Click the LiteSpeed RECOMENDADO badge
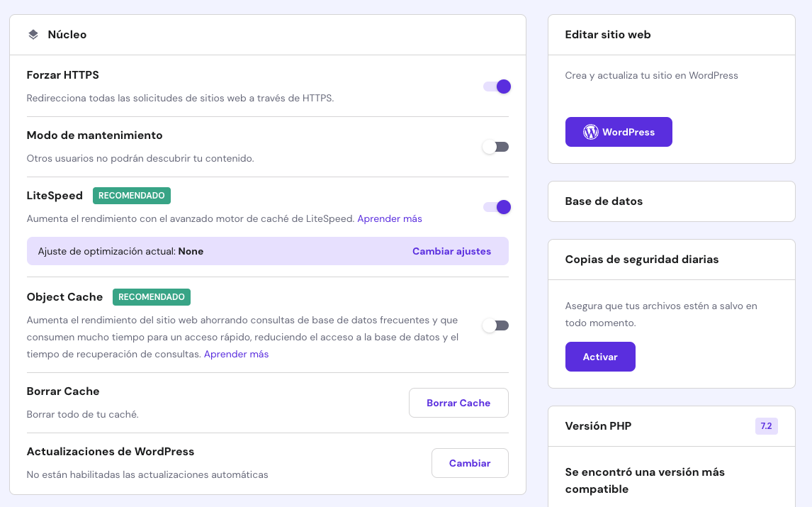The height and width of the screenshot is (507, 812). [132, 196]
